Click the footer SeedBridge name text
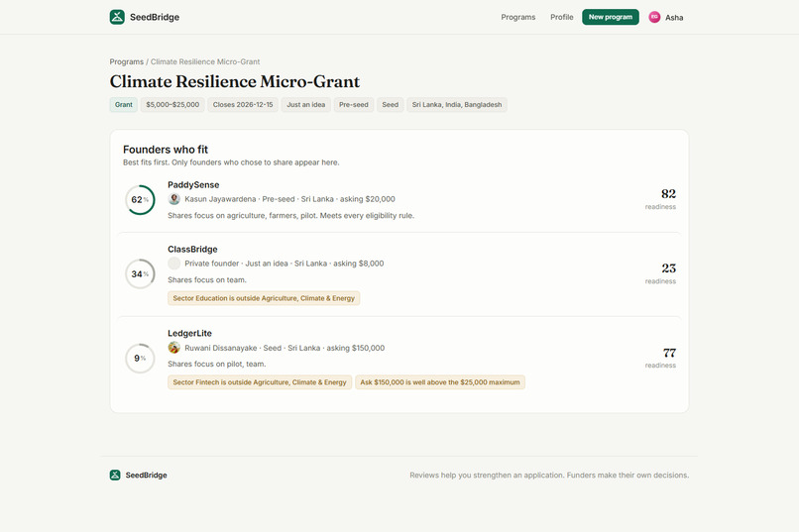799x532 pixels. click(x=147, y=475)
